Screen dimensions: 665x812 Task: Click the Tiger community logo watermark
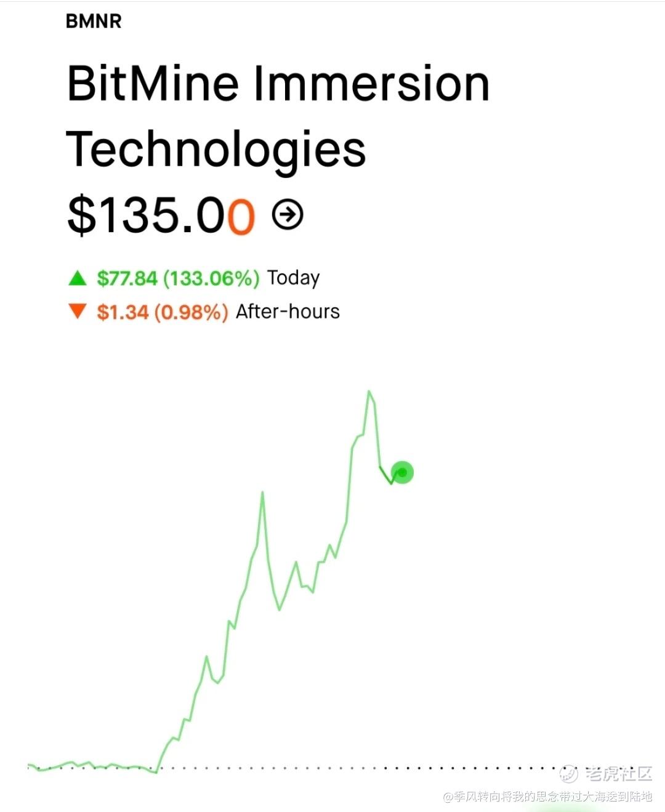pos(569,773)
